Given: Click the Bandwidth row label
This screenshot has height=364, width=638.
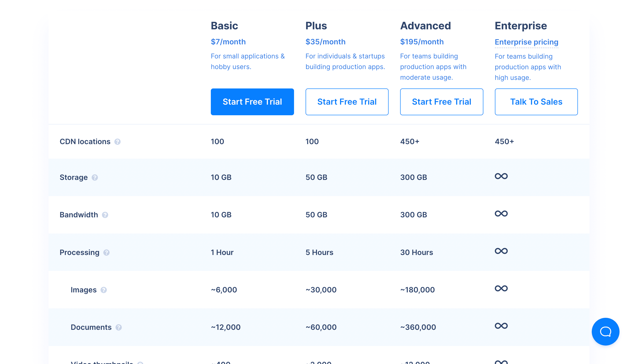Looking at the screenshot, I should [x=79, y=215].
